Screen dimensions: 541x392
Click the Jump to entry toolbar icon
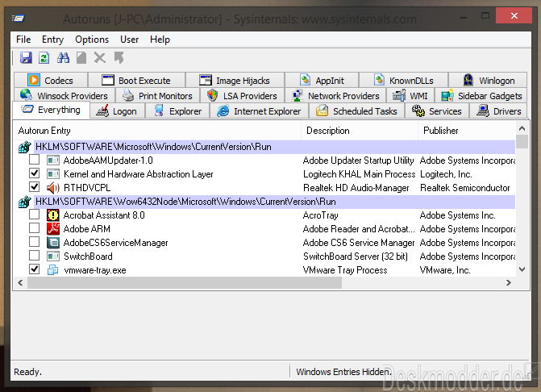click(x=119, y=57)
